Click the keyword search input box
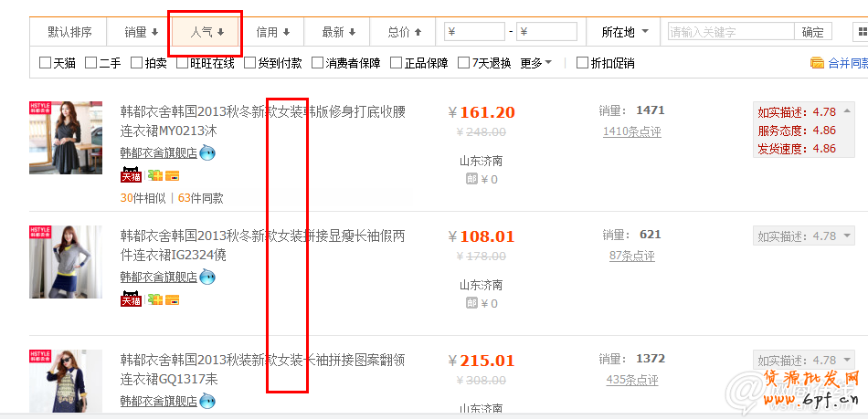Image resolution: width=868 pixels, height=419 pixels. pyautogui.click(x=731, y=32)
